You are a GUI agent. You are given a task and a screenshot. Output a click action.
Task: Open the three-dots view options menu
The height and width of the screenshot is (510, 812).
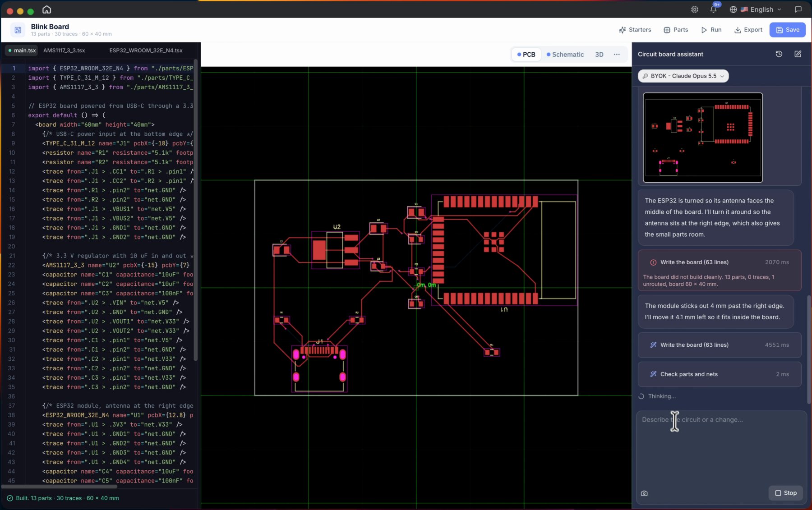pyautogui.click(x=617, y=55)
